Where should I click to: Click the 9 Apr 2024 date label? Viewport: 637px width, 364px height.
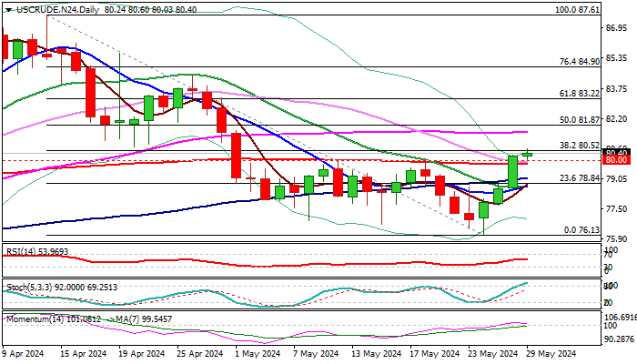coord(25,354)
